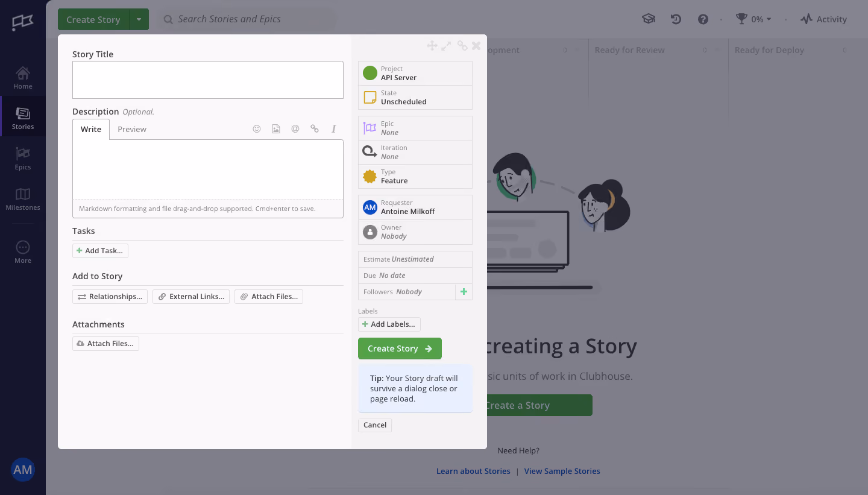868x495 pixels.
Task: Expand the story dialog to fullscreen
Action: (x=446, y=45)
